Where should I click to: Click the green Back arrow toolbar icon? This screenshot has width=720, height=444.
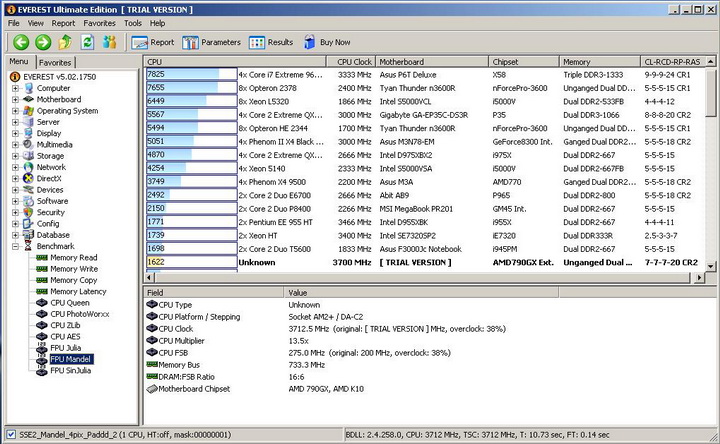21,42
